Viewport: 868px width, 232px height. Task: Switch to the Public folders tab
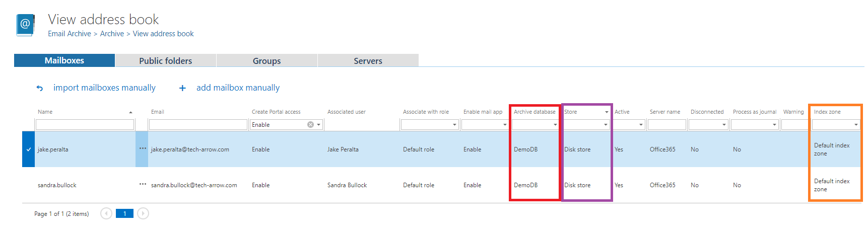(165, 61)
